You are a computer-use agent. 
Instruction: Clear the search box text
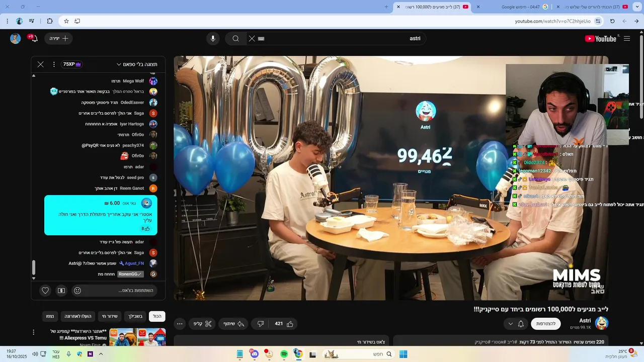[252, 39]
